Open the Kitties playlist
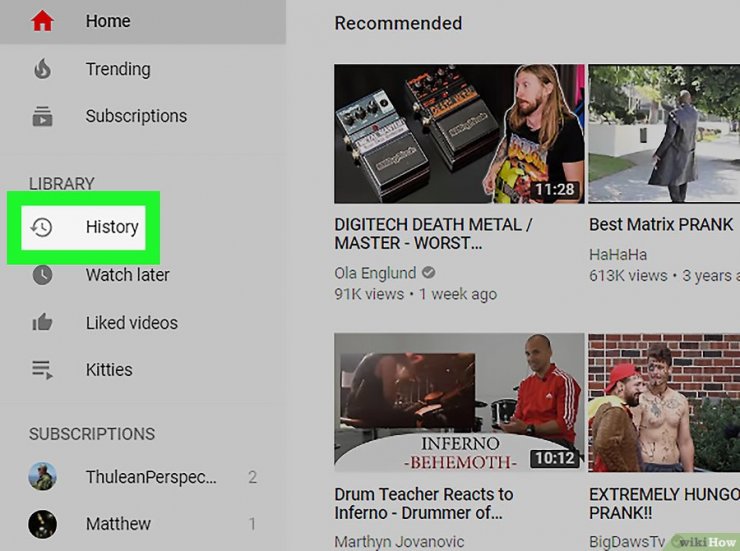Viewport: 740px width, 551px height. (x=143, y=370)
